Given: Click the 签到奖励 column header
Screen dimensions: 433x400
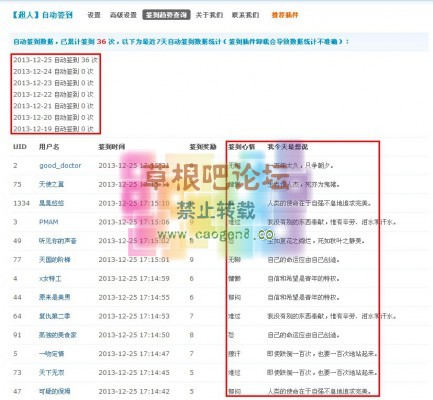Looking at the screenshot, I should tap(203, 147).
